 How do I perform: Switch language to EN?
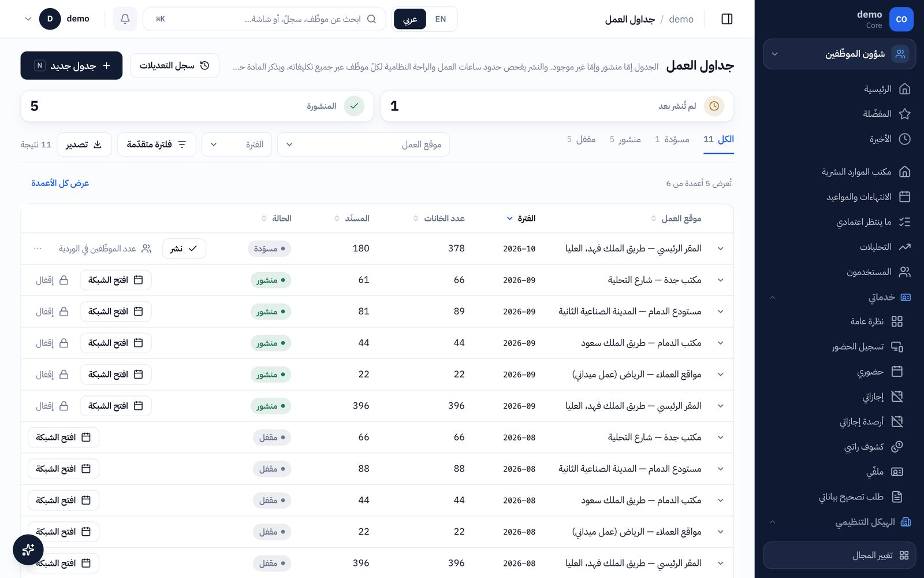click(441, 19)
